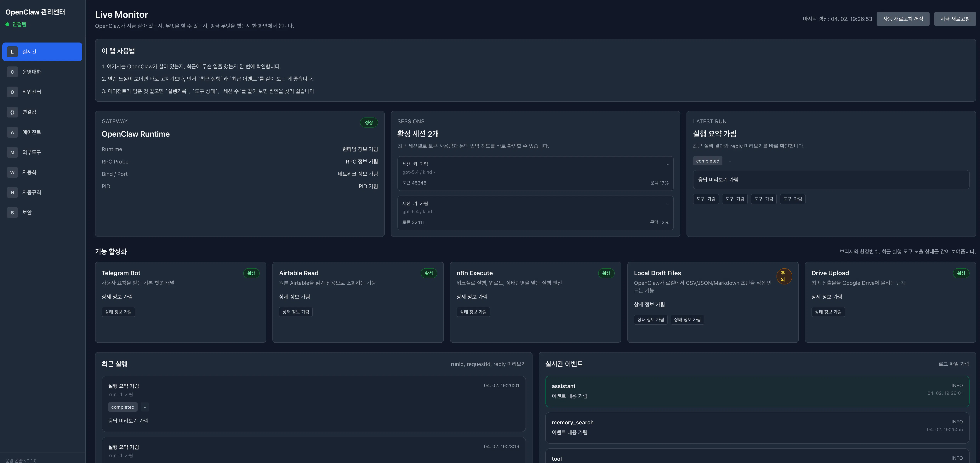Open the second session card with 토큰 32411
This screenshot has width=980, height=463.
tap(535, 213)
